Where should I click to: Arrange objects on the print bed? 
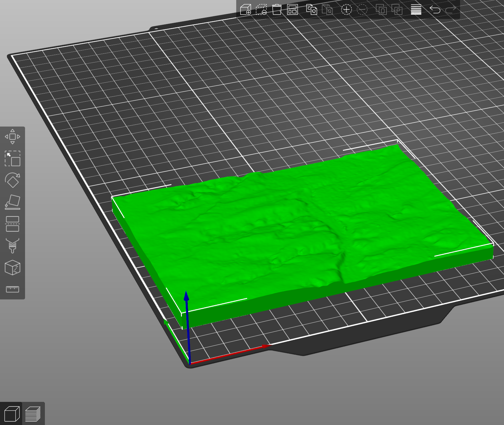(x=293, y=10)
